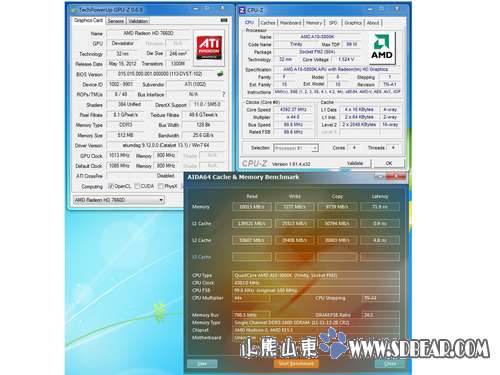Screen dimensions: 500x375
Task: Click the GPU-Z title bar icon
Action: click(74, 10)
